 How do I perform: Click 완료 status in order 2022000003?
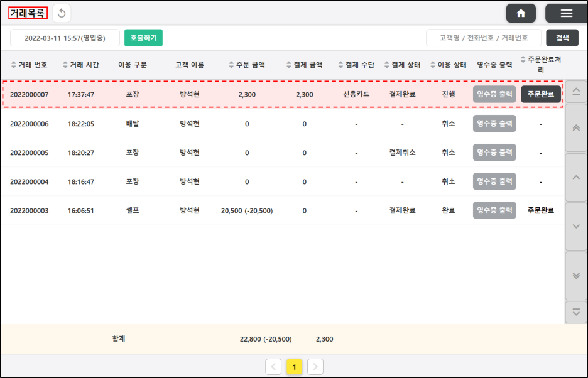(x=449, y=210)
